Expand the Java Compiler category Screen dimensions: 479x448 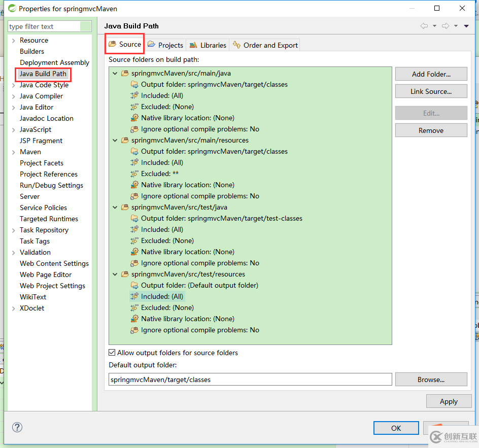(13, 96)
